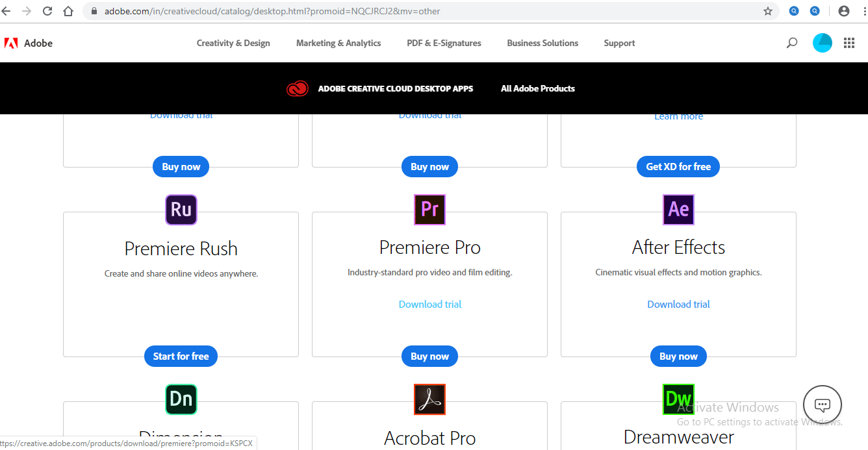Image resolution: width=868 pixels, height=450 pixels.
Task: Select Adobe Creative Cloud Desktop Apps
Action: tap(396, 88)
